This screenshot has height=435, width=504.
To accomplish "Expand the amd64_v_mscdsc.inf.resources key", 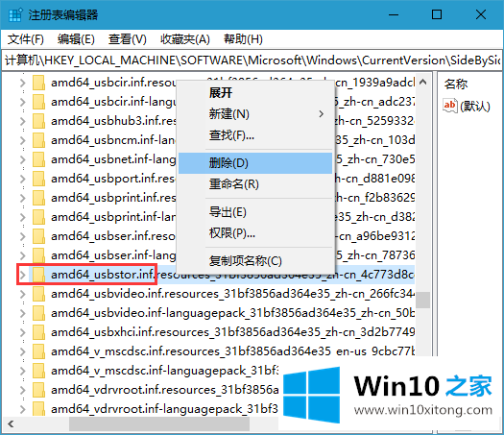I will coord(22,351).
